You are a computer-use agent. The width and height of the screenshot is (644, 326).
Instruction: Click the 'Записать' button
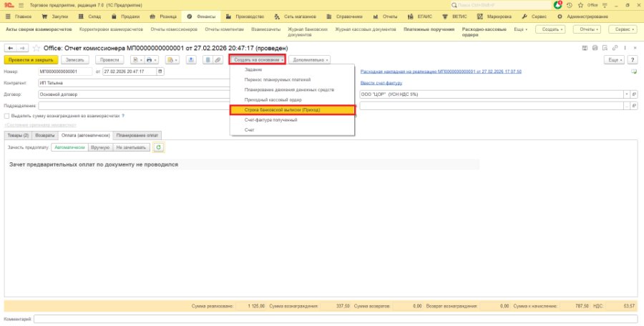pyautogui.click(x=75, y=60)
